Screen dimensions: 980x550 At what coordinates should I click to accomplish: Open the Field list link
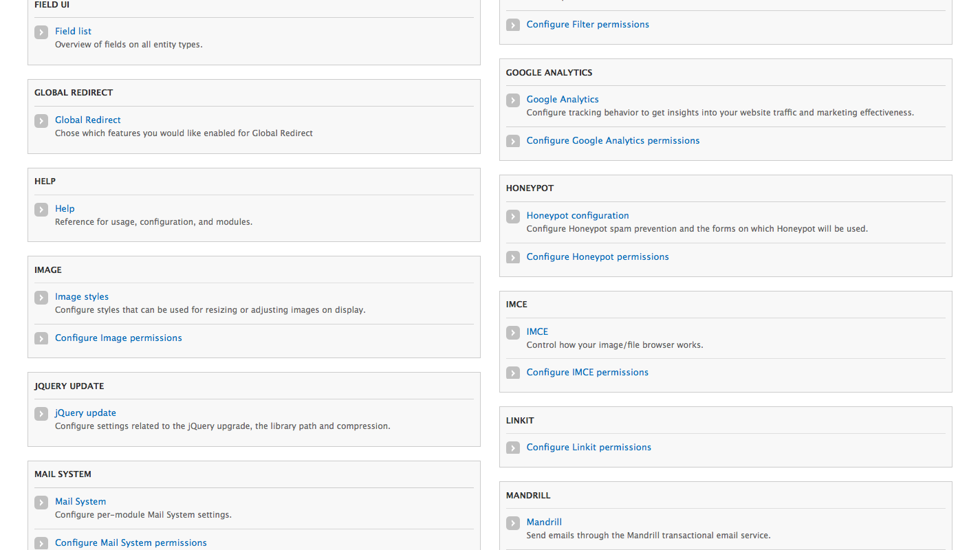[73, 31]
